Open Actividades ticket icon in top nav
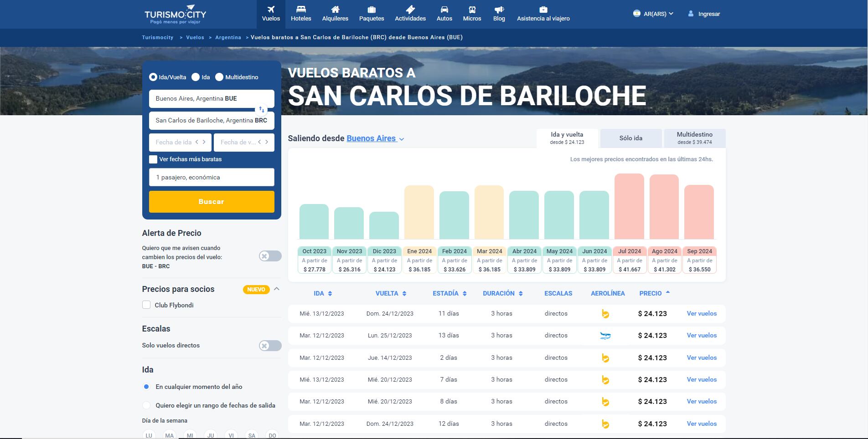 [x=410, y=9]
